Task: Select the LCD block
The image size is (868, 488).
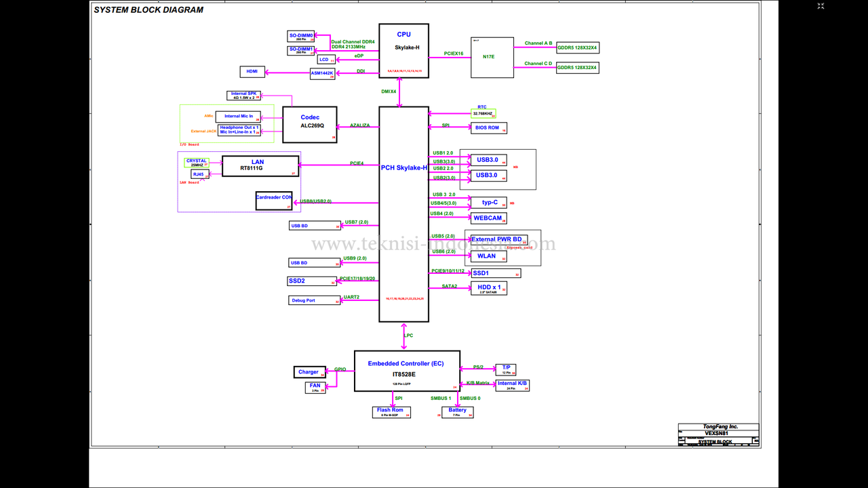Action: click(327, 60)
